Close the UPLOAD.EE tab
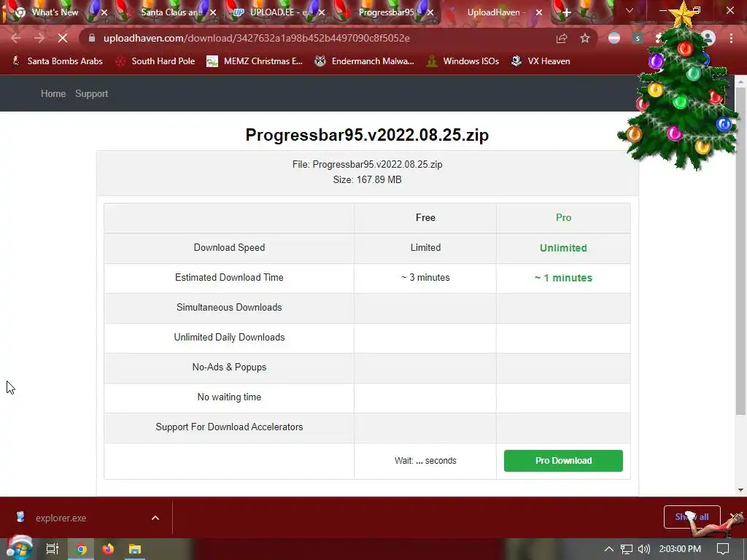 pyautogui.click(x=322, y=12)
